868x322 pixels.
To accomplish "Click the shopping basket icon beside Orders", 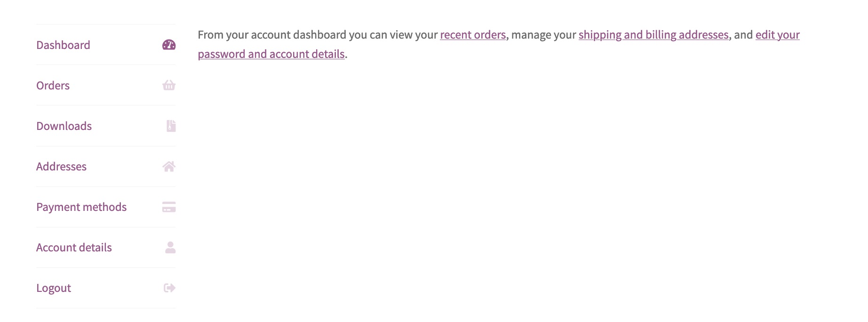I will (169, 85).
